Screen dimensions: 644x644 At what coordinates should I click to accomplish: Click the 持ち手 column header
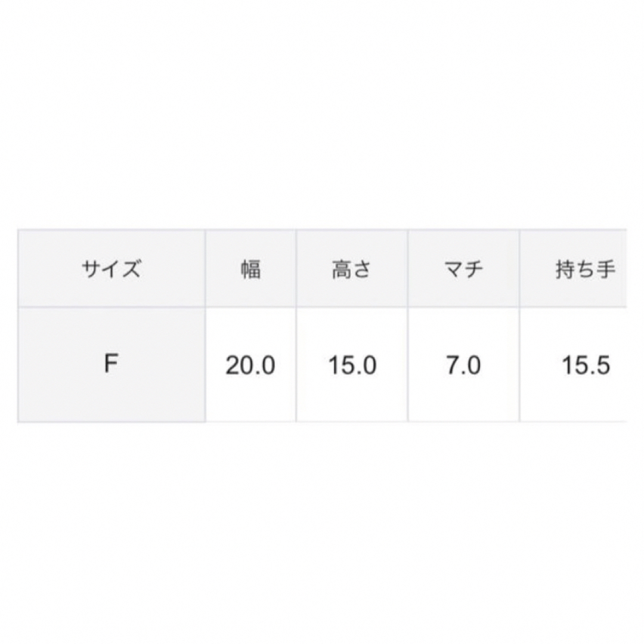click(x=574, y=268)
